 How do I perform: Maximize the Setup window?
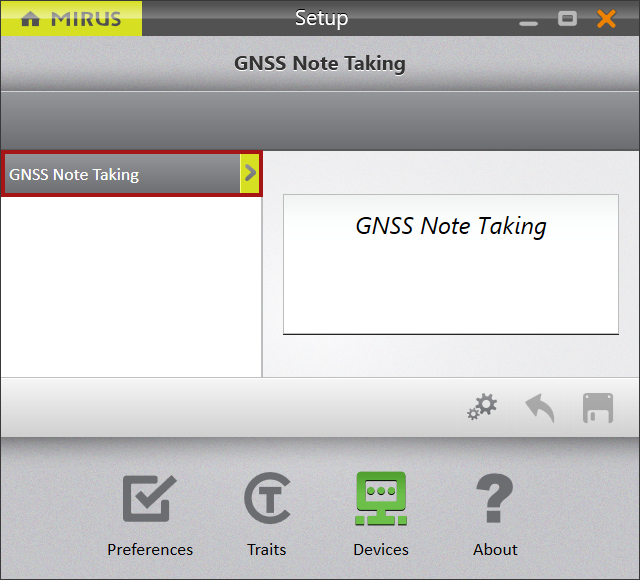click(567, 18)
